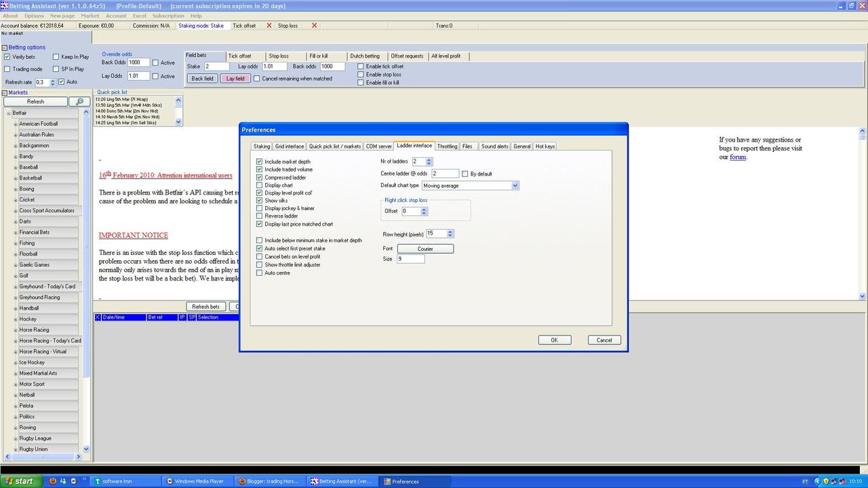Click Right click stop loss Offset spinner
This screenshot has height=488, width=868.
pos(424,211)
